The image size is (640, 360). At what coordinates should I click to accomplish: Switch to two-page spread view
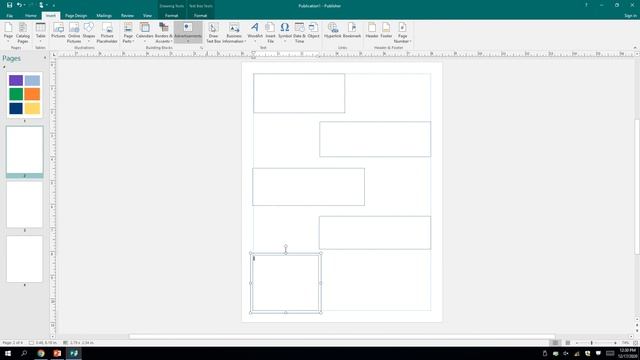click(568, 343)
